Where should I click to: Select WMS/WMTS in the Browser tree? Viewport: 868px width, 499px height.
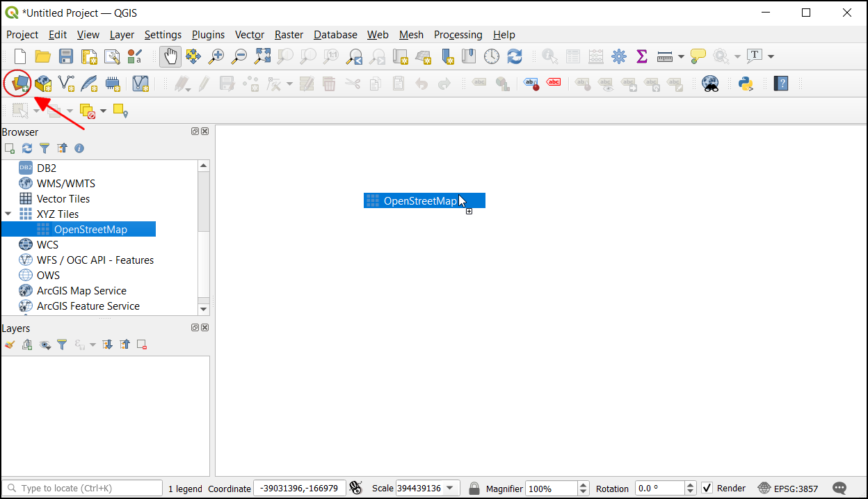(66, 184)
